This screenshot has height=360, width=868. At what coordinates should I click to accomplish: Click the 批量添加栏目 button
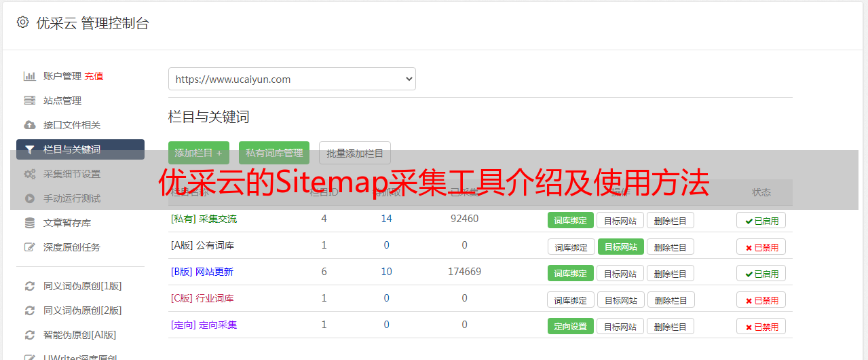355,153
